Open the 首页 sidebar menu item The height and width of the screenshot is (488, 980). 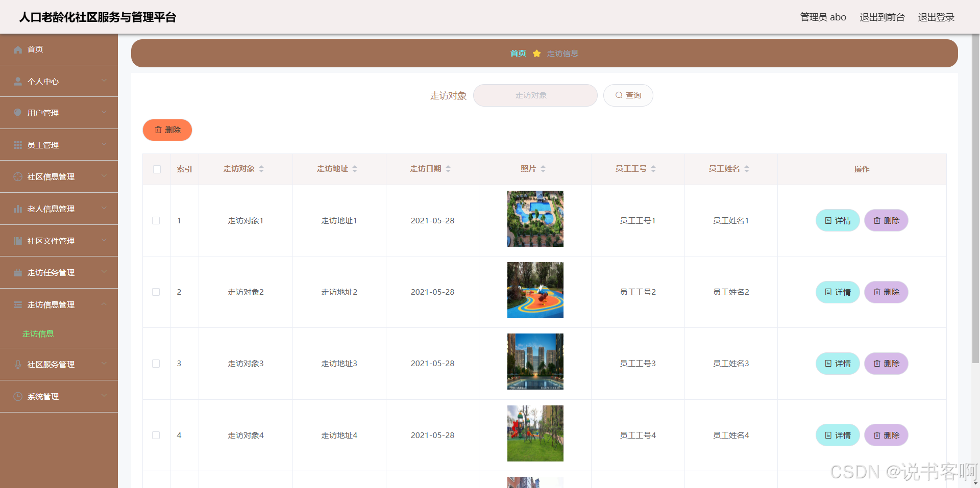click(x=59, y=49)
